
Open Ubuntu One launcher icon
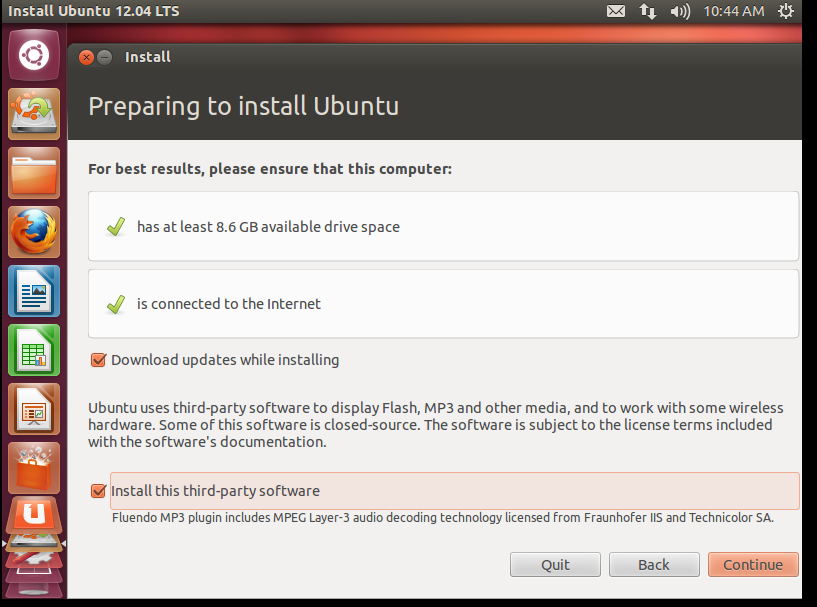[x=34, y=515]
